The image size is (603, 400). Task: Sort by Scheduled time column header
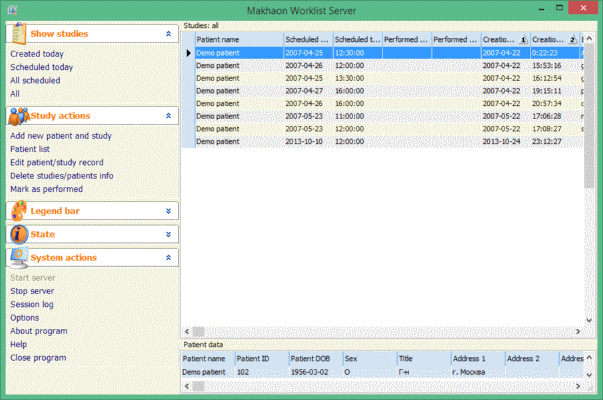point(357,40)
